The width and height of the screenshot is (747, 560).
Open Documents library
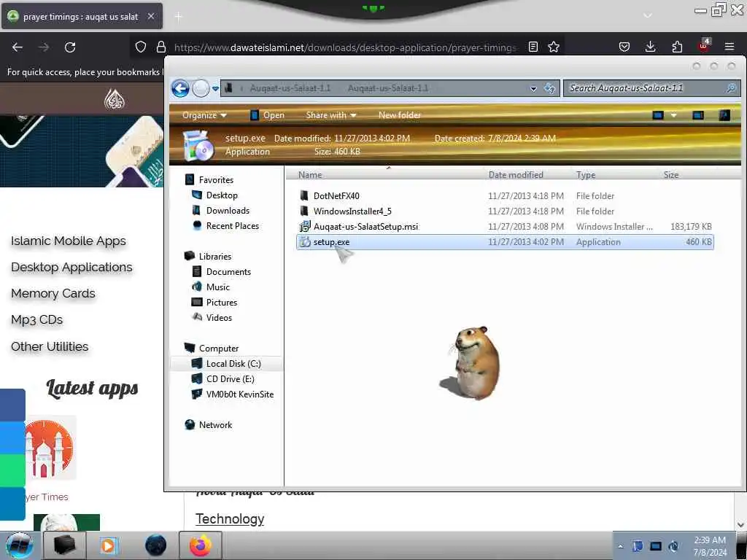[228, 271]
